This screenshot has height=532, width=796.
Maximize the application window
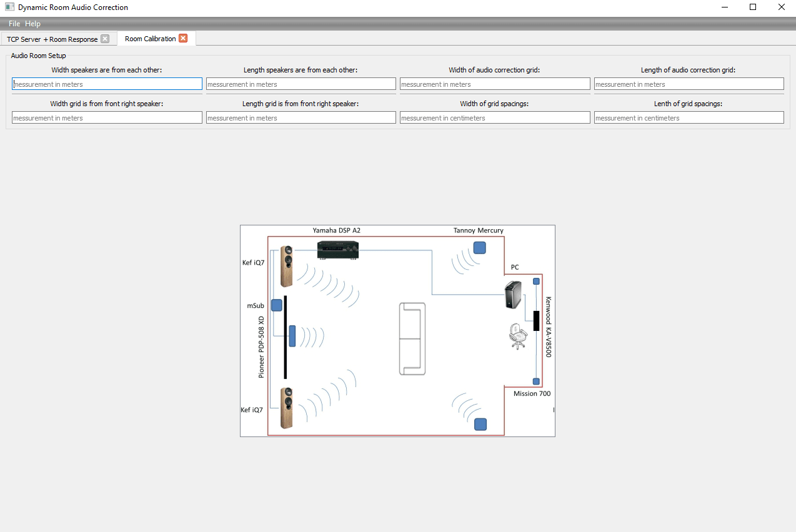[753, 7]
